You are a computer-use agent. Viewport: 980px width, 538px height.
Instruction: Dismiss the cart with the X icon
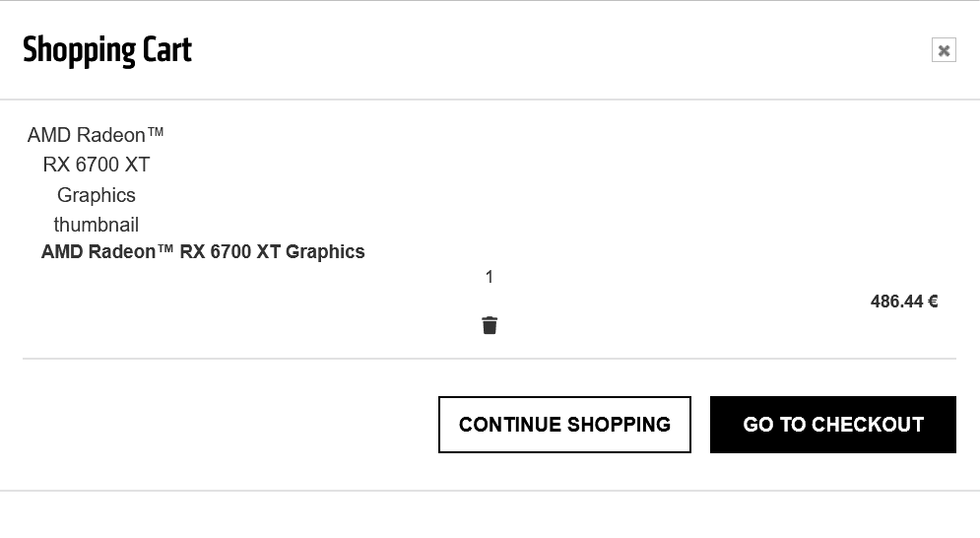click(x=944, y=50)
